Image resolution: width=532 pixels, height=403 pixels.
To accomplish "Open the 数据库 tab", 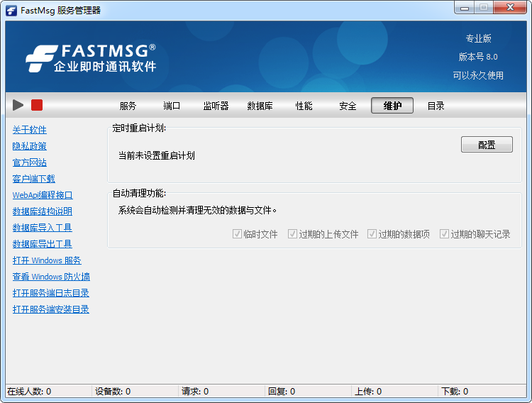I will tap(260, 106).
